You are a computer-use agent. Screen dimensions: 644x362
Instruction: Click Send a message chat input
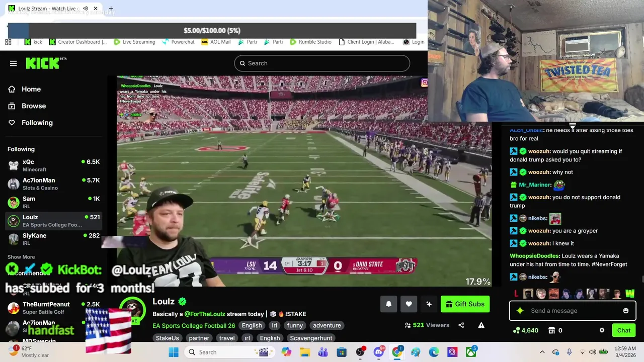(573, 311)
